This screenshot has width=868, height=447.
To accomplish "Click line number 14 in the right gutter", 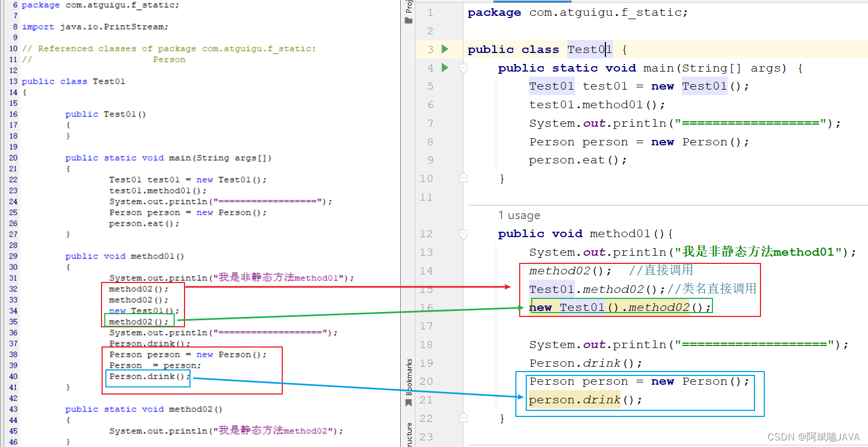I will pos(426,271).
